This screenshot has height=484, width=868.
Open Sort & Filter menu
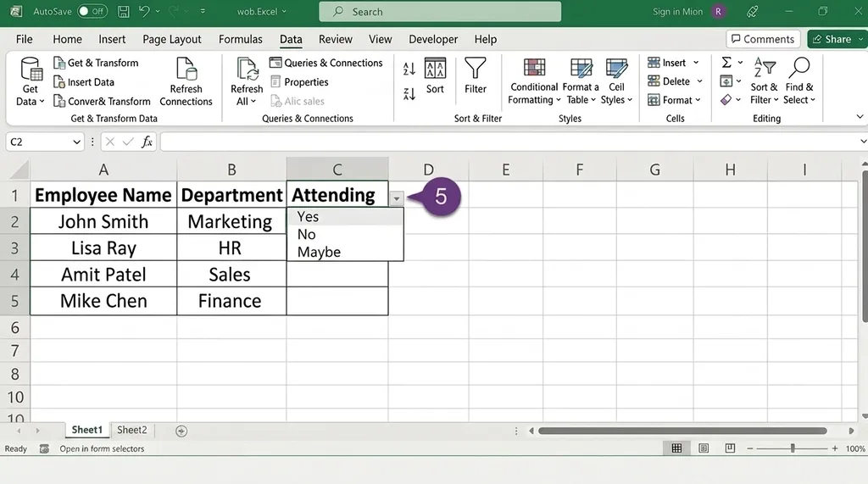click(765, 81)
